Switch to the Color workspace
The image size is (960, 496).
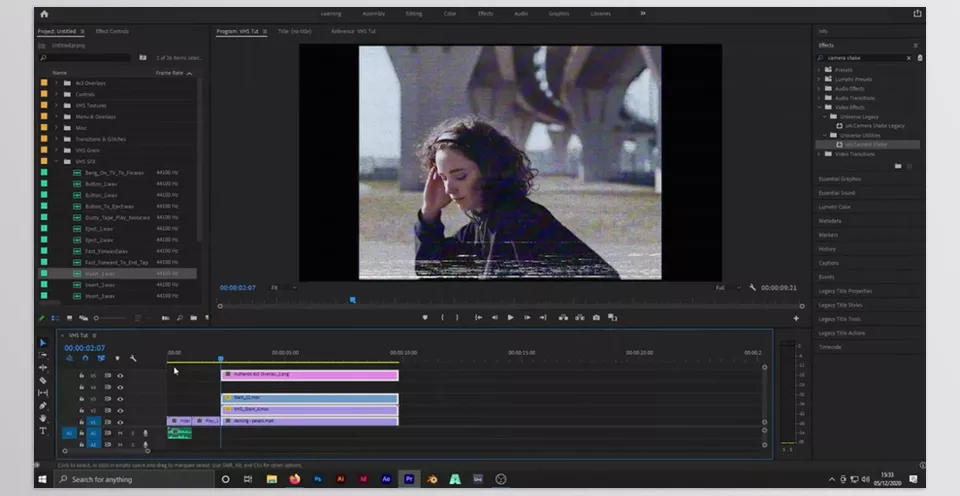tap(450, 13)
